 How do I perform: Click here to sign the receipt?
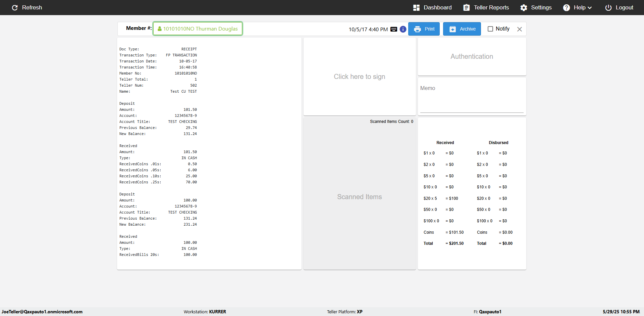360,77
